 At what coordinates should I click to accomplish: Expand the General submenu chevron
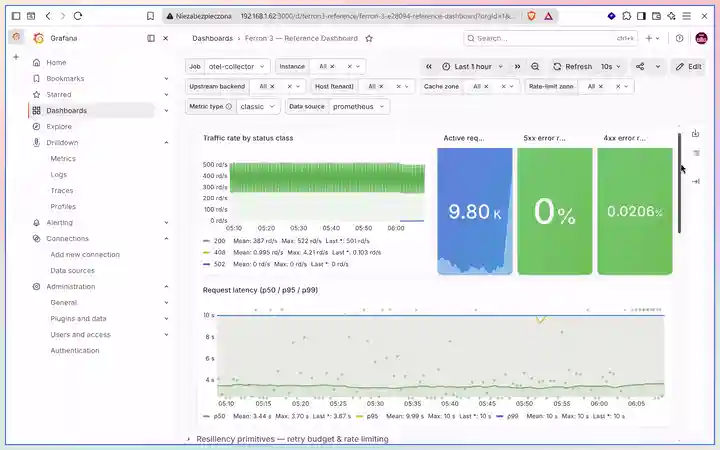point(166,303)
